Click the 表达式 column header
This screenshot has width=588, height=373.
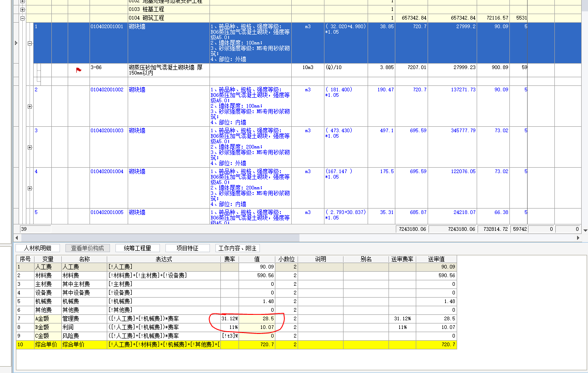tap(164, 259)
